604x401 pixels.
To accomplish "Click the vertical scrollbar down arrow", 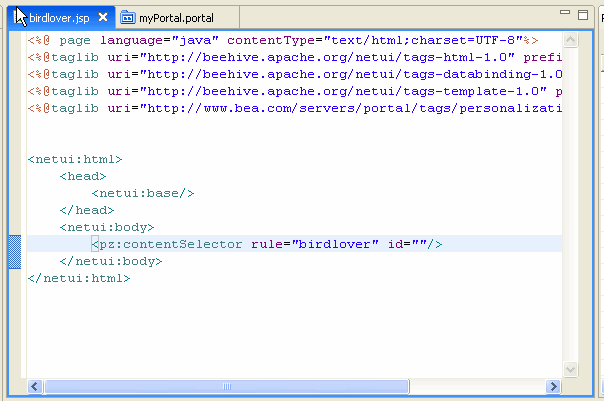I will [570, 369].
